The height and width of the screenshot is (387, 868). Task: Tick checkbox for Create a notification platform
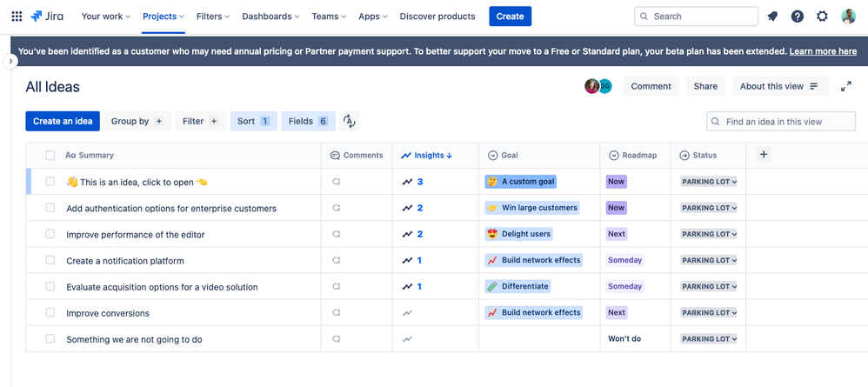point(50,260)
